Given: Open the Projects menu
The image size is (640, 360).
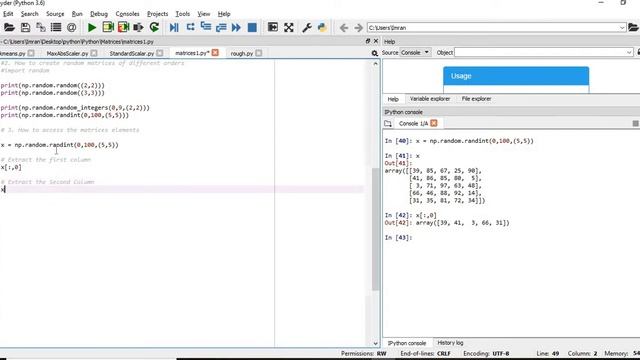Looking at the screenshot, I should tap(158, 14).
